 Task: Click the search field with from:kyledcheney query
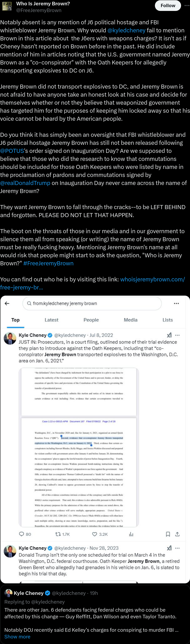[92, 303]
